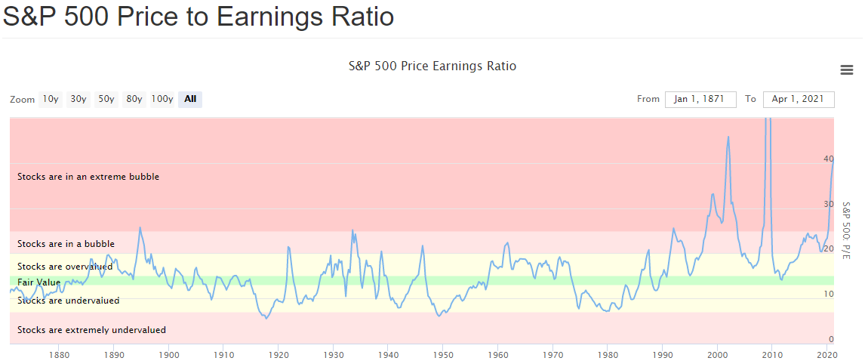Select the 10y zoom range
This screenshot has height=364, width=868.
(51, 99)
